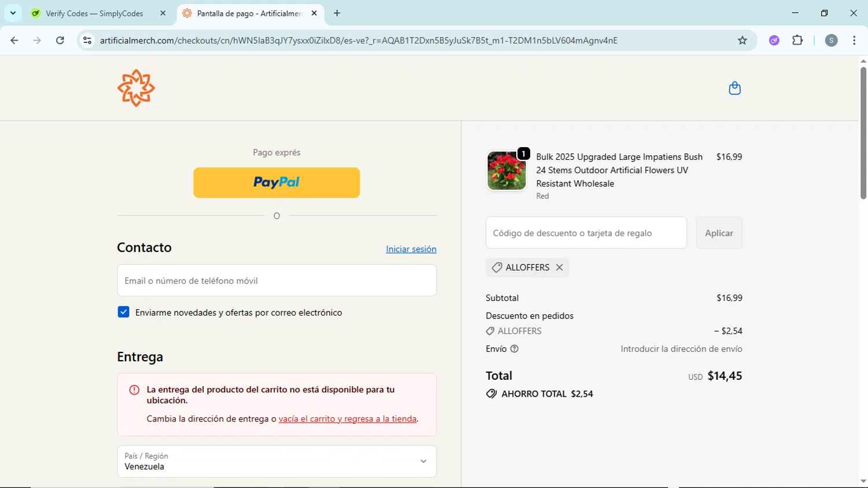Switch to the Verify Codes — SimplyCodes tab

[x=95, y=13]
